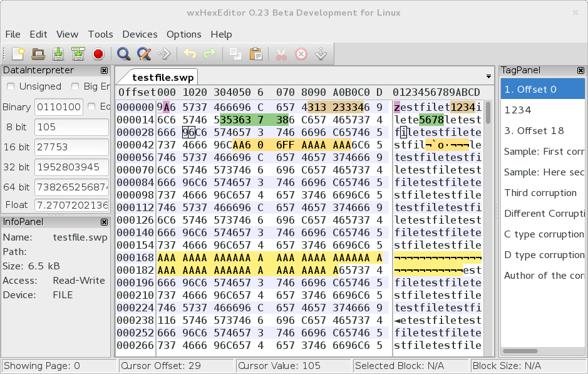Open Find and Replace icon
588x374 pixels.
(x=144, y=54)
